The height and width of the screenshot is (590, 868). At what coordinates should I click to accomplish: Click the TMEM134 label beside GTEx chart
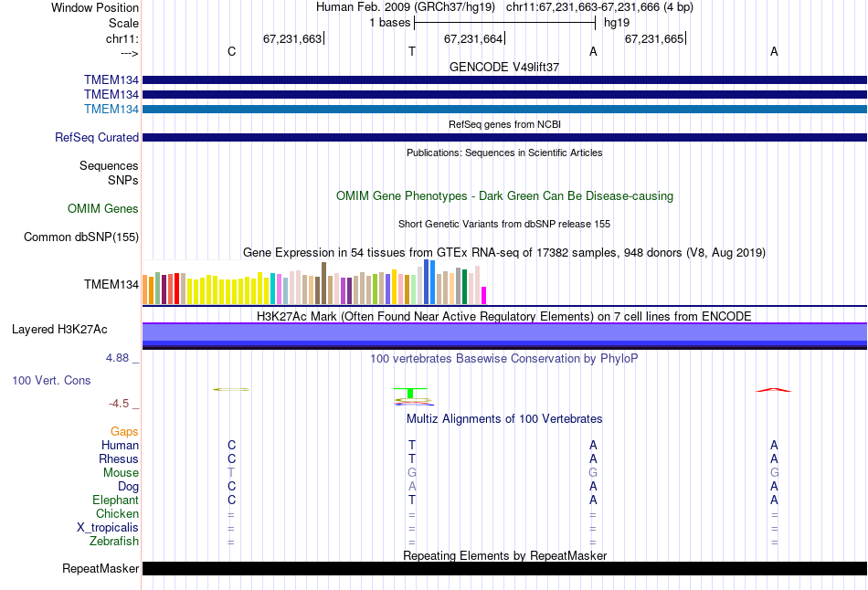tap(111, 284)
